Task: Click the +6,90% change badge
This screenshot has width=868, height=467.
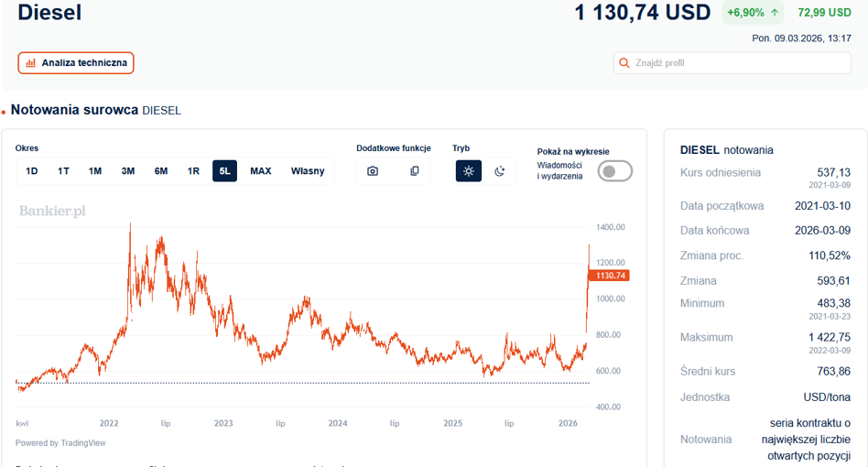Action: tap(753, 12)
